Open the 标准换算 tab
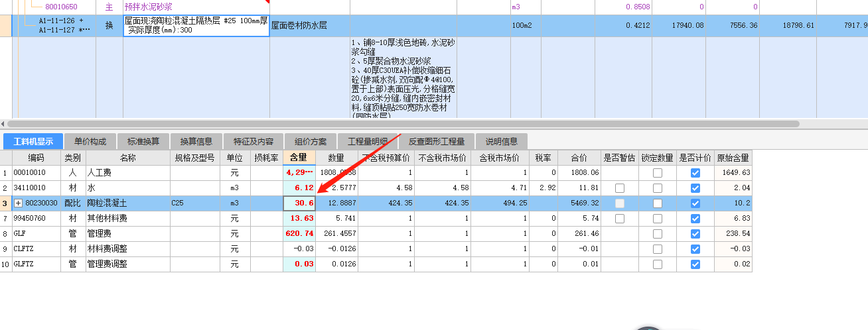This screenshot has height=330, width=868. pos(143,141)
